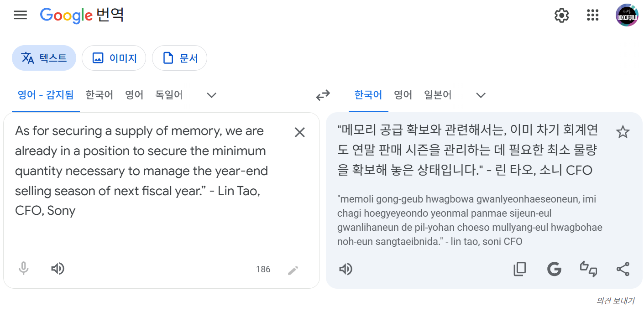Save translation with the star icon
644x317 pixels.
[623, 132]
